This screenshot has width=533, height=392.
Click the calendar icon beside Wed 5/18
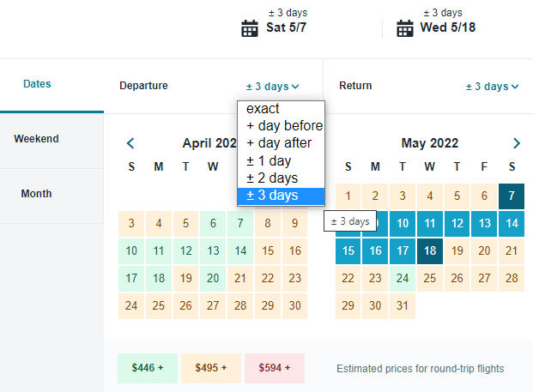405,28
